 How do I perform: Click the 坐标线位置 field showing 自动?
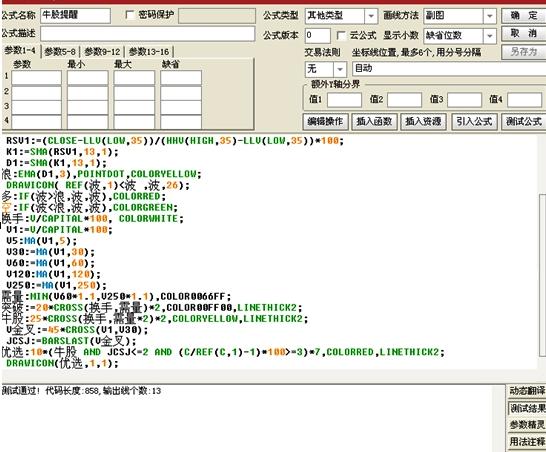click(449, 69)
